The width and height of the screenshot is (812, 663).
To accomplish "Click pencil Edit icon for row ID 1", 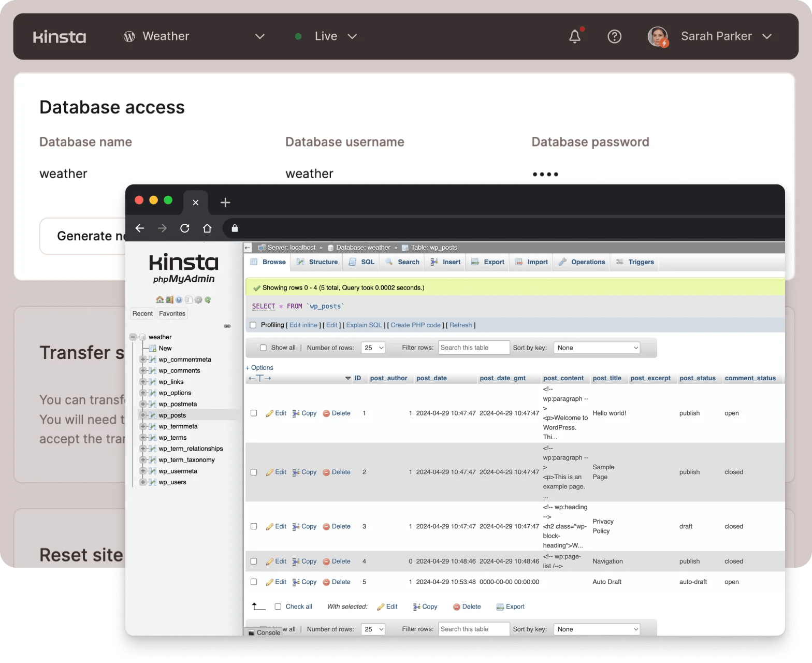I will point(269,413).
